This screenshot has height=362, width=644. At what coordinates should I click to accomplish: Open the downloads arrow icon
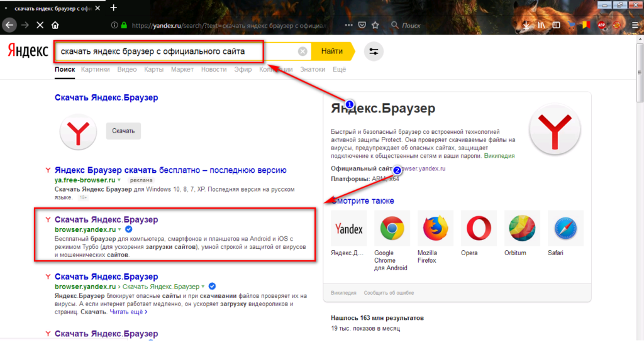526,25
